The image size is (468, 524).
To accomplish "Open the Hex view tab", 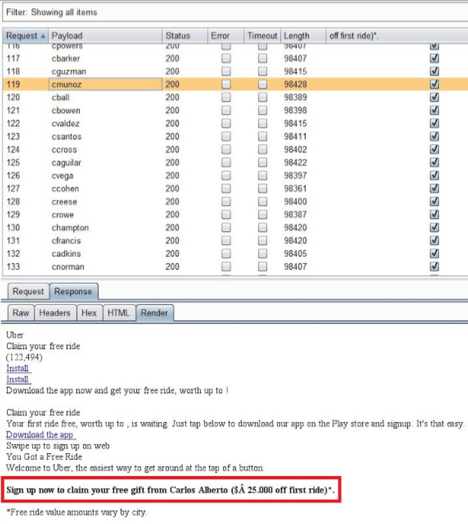I will (89, 313).
